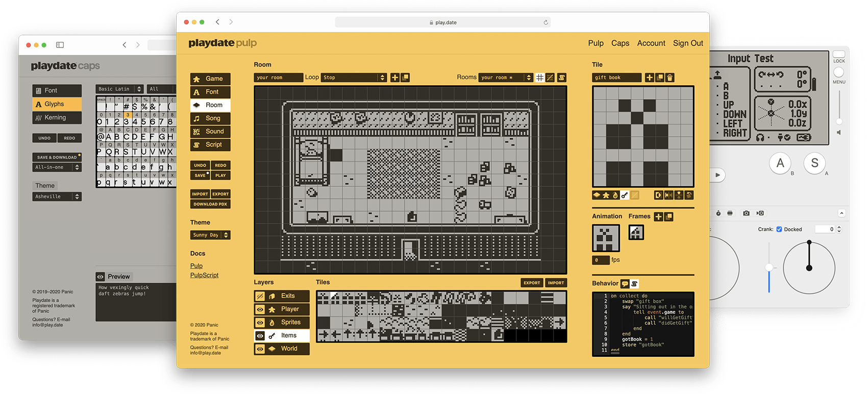This screenshot has height=394, width=868.
Task: Rotate the tile icon
Action: pyautogui.click(x=689, y=195)
